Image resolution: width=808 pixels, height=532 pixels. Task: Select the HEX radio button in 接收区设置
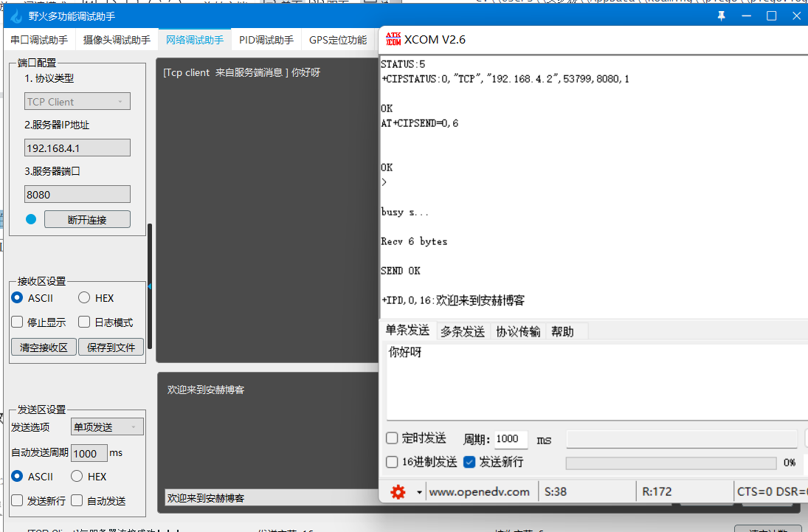[x=84, y=297]
